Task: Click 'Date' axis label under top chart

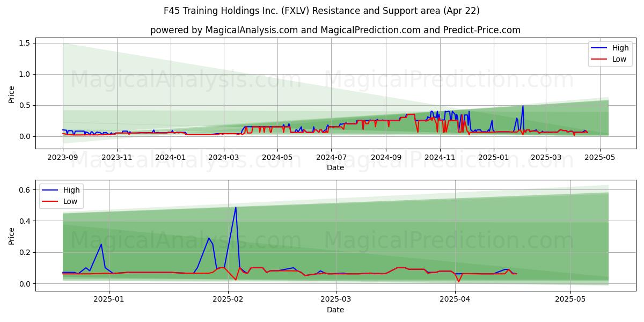Action: click(x=335, y=167)
